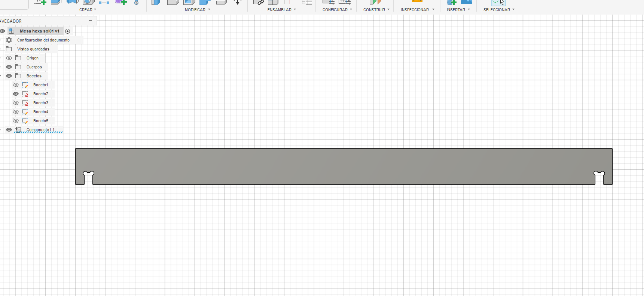
Task: Select Componente1:1 label in browser
Action: (x=40, y=130)
